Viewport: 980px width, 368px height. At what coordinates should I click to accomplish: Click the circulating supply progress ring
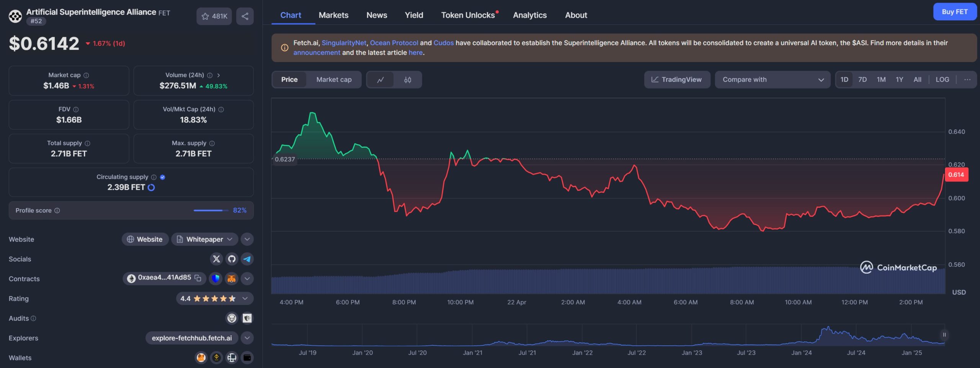(151, 187)
